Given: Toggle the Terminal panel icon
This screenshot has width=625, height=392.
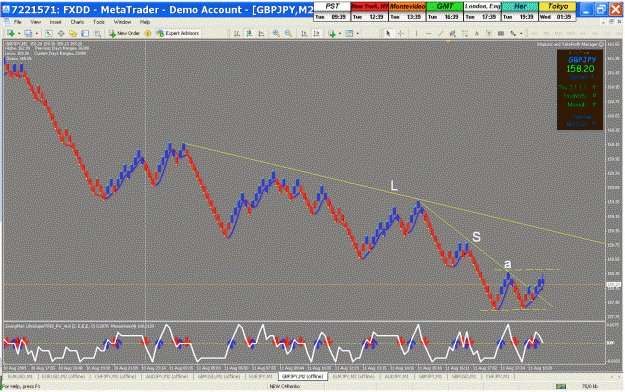Looking at the screenshot, I should (x=85, y=33).
